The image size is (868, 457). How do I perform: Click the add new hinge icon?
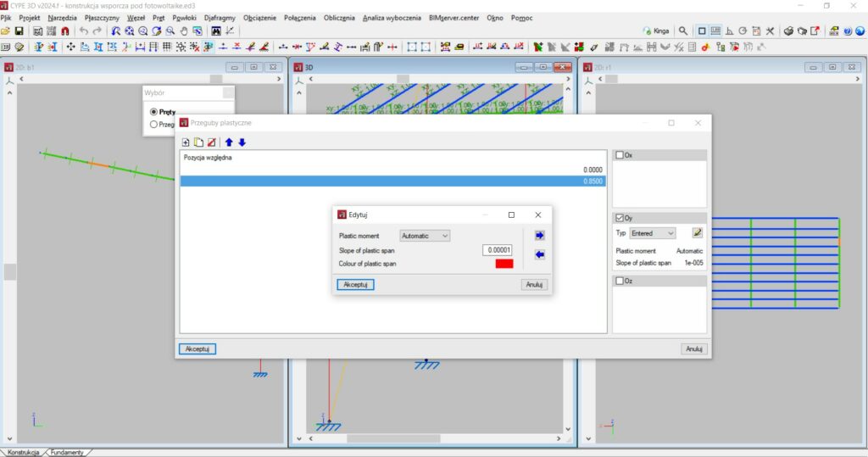tap(186, 142)
